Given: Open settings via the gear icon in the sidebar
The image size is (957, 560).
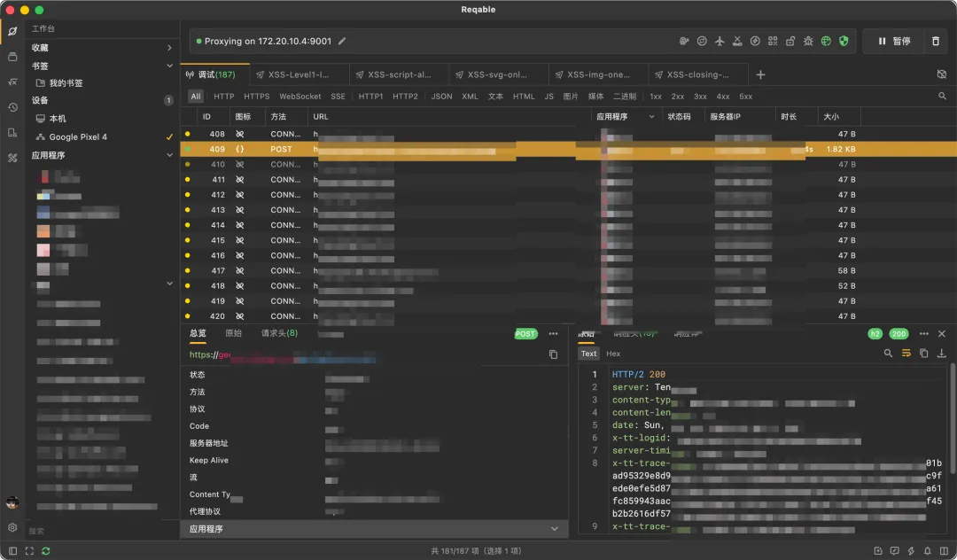Looking at the screenshot, I should pos(12,527).
